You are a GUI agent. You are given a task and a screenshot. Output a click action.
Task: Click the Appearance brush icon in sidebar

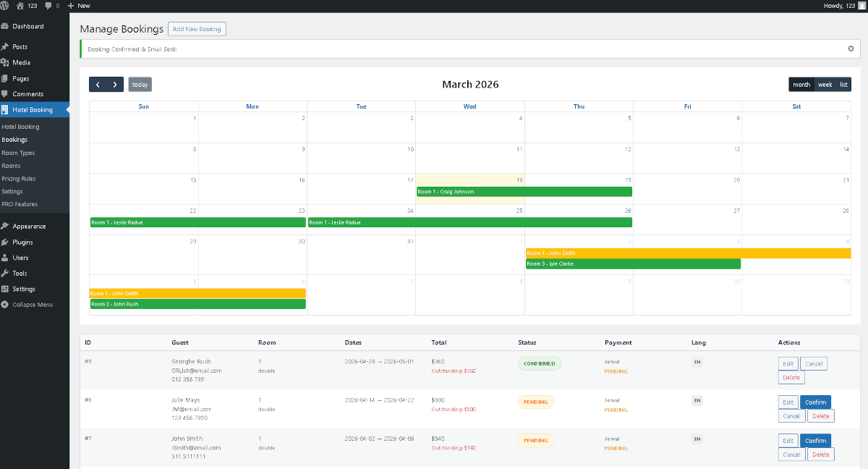pos(9,225)
